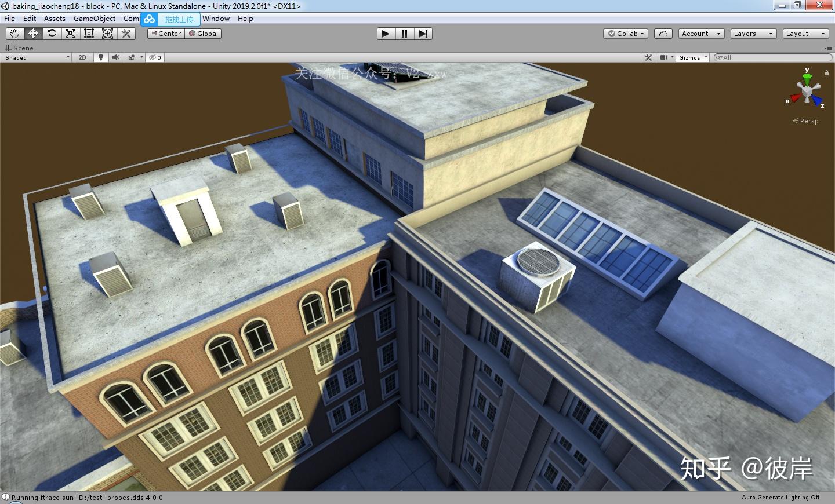Open the Shaded draw mode dropdown
This screenshot has width=835, height=504.
pyautogui.click(x=37, y=57)
